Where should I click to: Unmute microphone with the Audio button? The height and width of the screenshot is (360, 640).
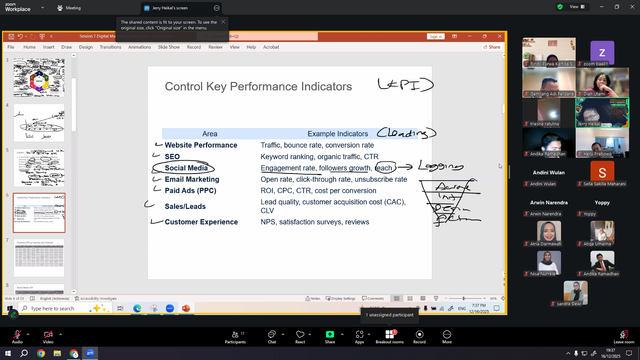point(17,336)
